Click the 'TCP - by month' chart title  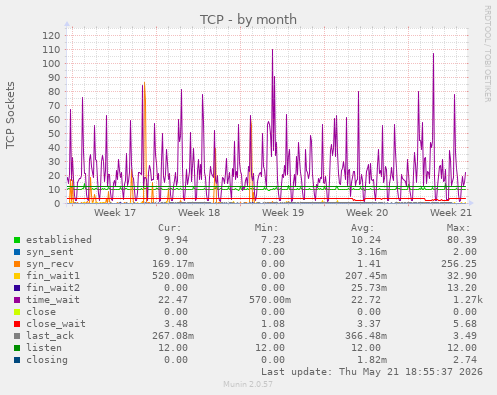pos(248,19)
